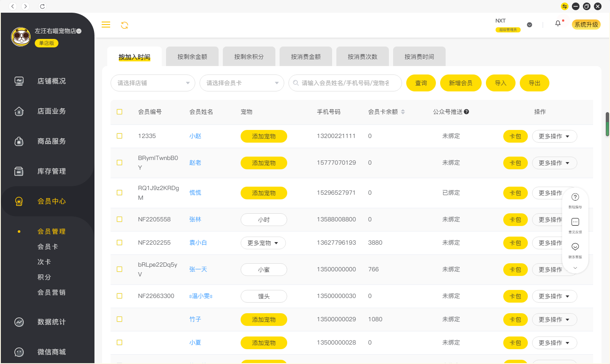This screenshot has height=364, width=610.
Task: Open member link 张林
Action: (x=195, y=219)
